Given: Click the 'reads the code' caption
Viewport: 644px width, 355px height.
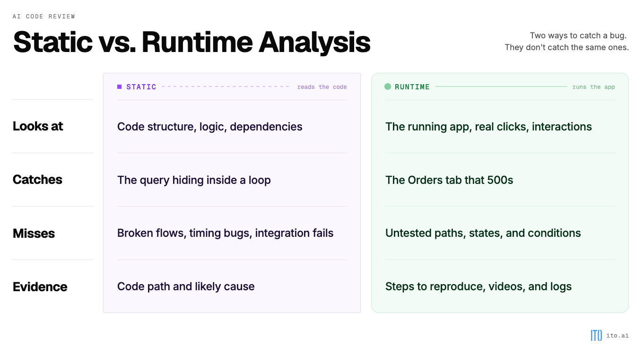Looking at the screenshot, I should click(322, 87).
